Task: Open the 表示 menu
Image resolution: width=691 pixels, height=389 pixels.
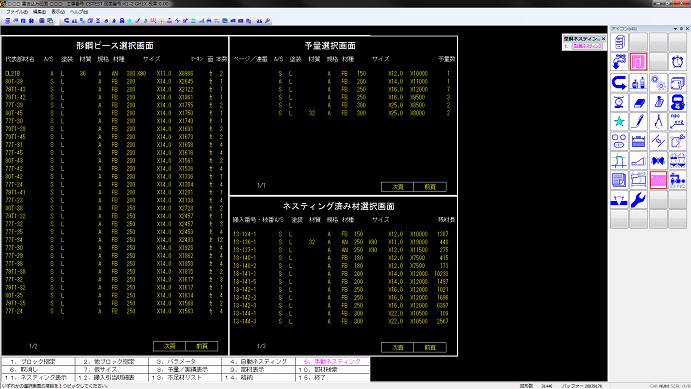Action: tap(58, 12)
